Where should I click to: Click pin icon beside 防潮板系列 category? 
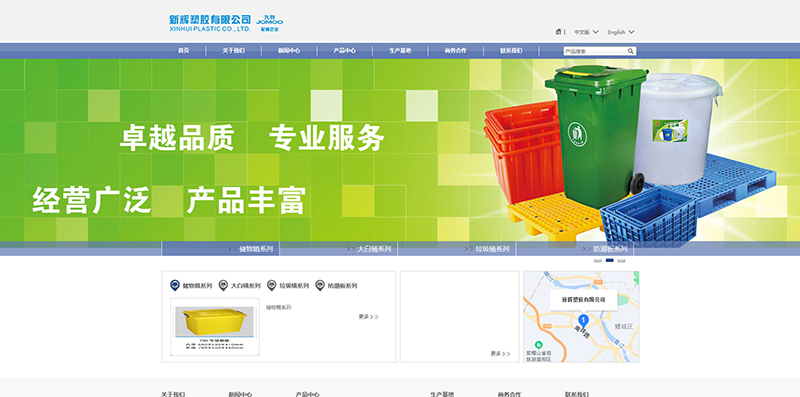[x=319, y=285]
